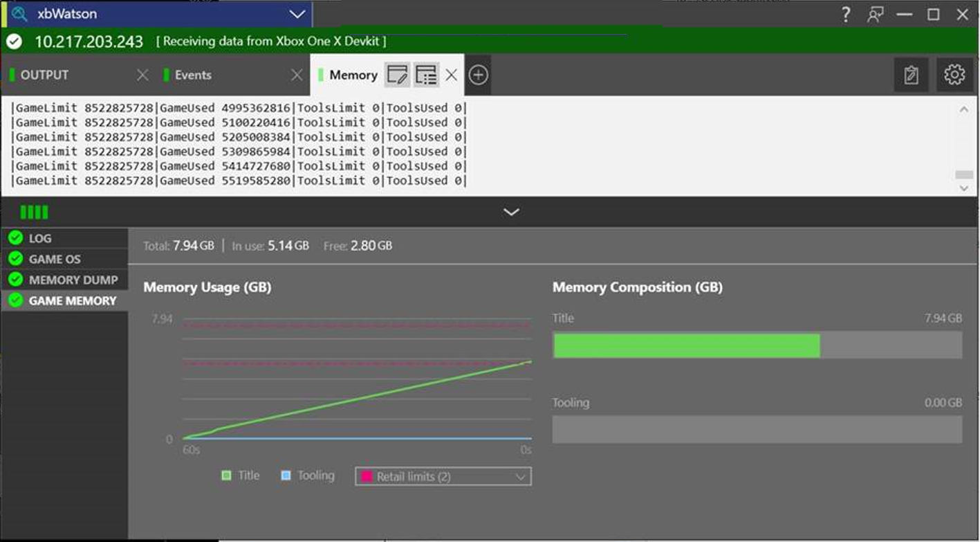
Task: Toggle the Tooling legend blue swatch
Action: coord(286,476)
